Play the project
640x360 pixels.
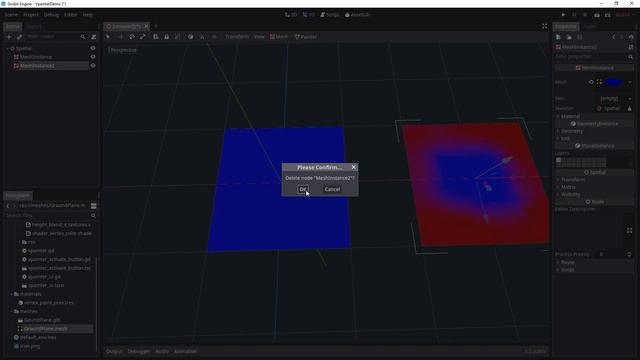point(563,14)
